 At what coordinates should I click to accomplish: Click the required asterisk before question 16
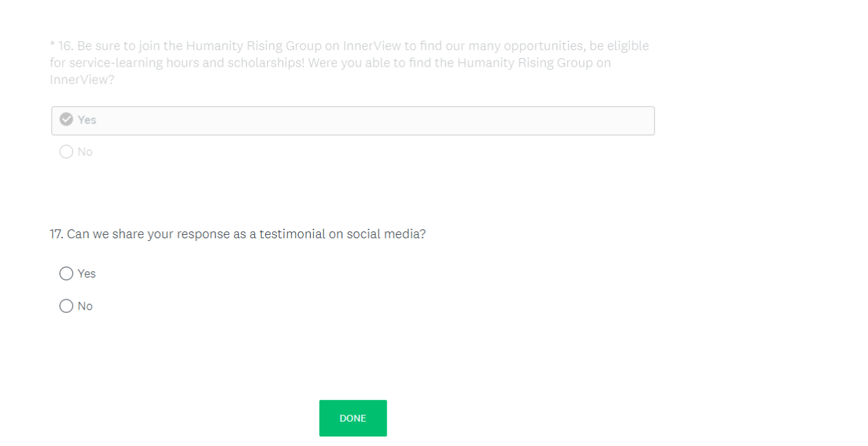[x=52, y=46]
